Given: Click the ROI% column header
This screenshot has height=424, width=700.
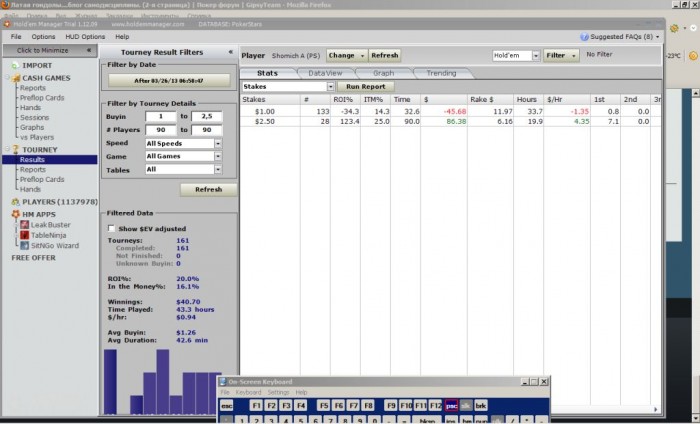Looking at the screenshot, I should 345,100.
